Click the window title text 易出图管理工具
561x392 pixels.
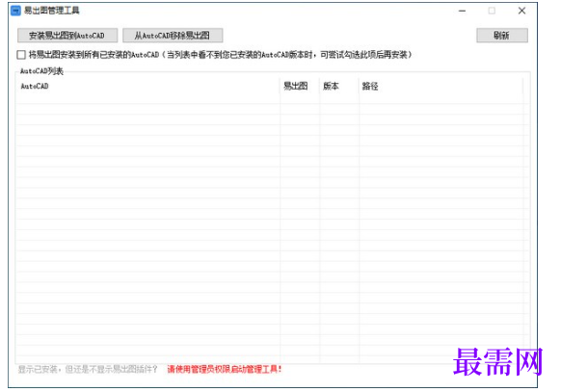pyautogui.click(x=51, y=11)
